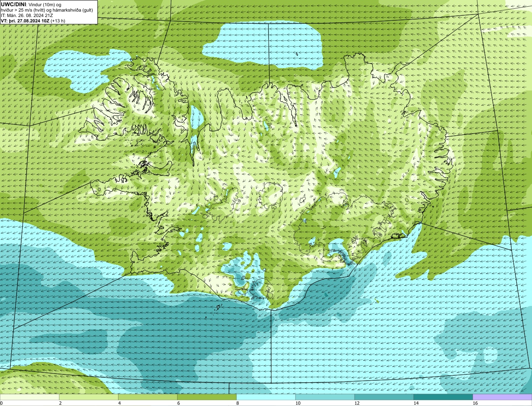The image size is (532, 406).
Task: Click the pale 0–2 m/s legend swatch
Action: tap(30, 397)
